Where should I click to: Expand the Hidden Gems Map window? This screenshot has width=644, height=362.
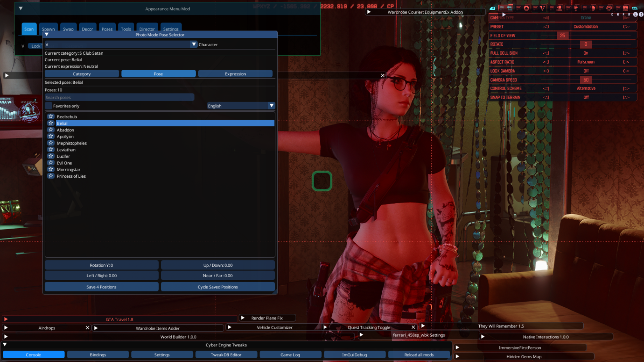[x=457, y=356]
